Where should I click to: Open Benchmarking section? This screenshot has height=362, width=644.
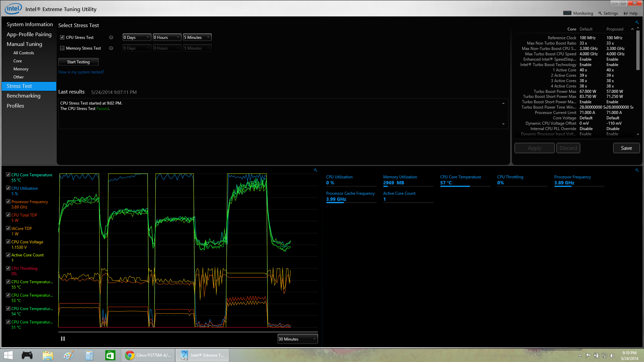tap(23, 96)
